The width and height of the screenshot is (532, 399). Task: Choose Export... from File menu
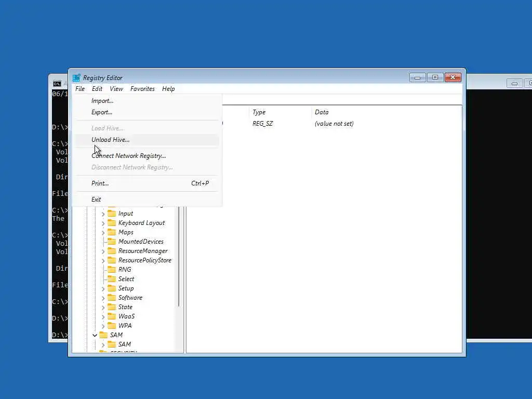[x=147, y=112]
